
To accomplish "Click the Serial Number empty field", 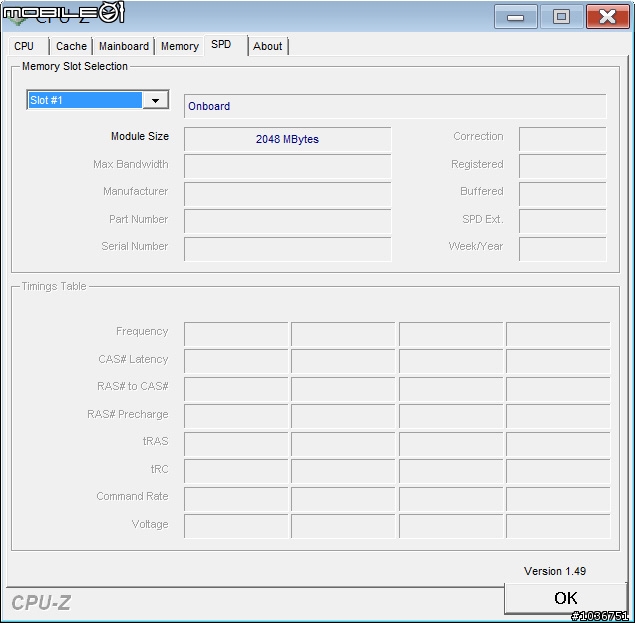I will point(288,249).
